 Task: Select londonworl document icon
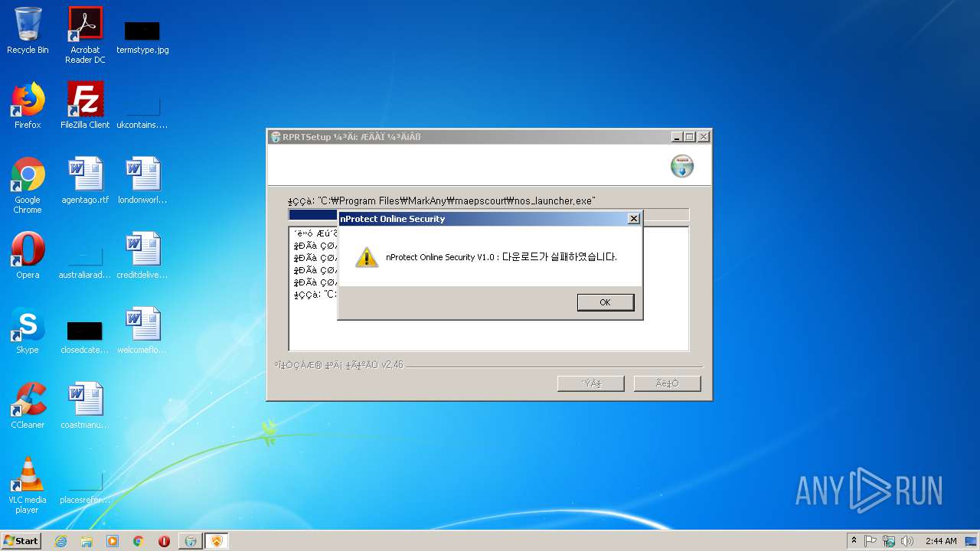142,181
